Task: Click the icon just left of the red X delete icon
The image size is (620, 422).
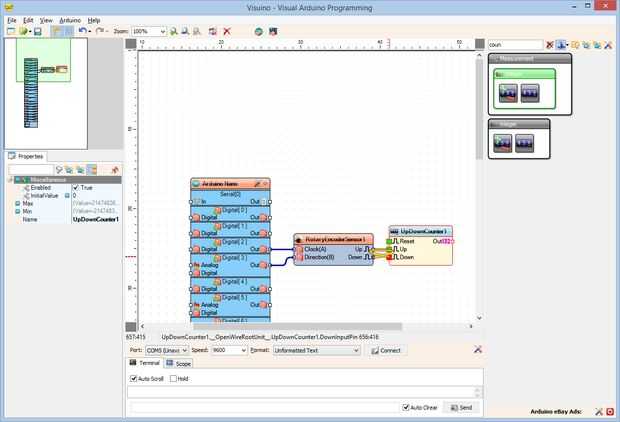Action: pyautogui.click(x=213, y=31)
